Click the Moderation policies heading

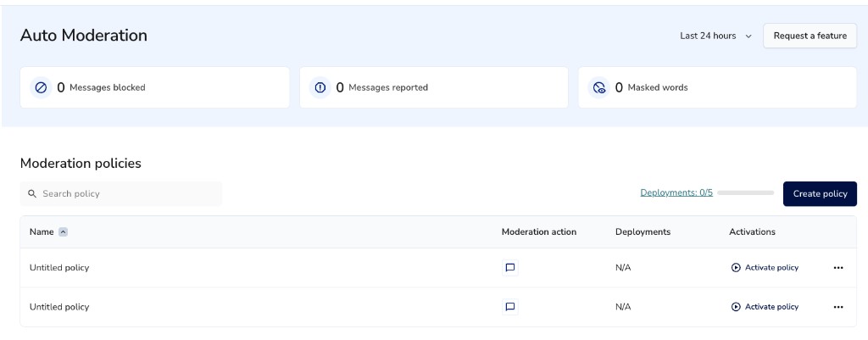[81, 164]
